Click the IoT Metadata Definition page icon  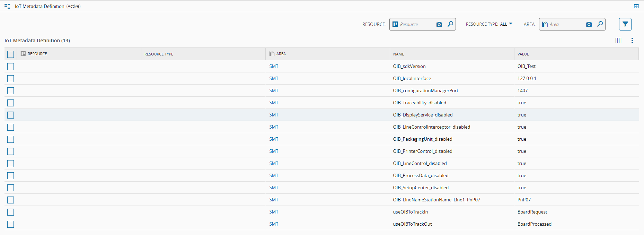click(x=7, y=6)
